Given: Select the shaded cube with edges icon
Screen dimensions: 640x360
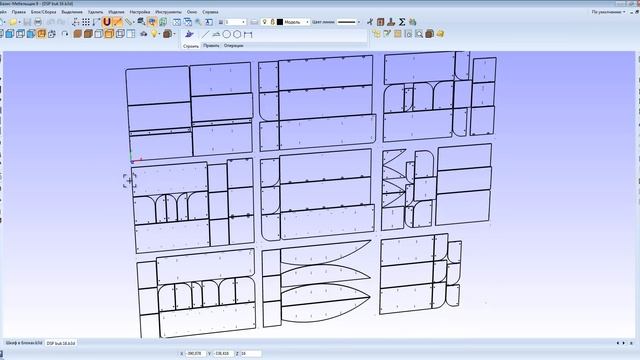Looking at the screenshot, I should [x=88, y=34].
